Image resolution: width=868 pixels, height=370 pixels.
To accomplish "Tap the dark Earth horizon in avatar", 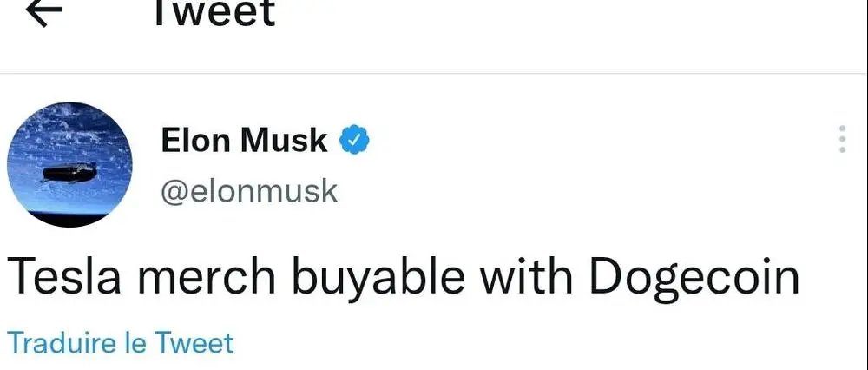I will tap(68, 219).
